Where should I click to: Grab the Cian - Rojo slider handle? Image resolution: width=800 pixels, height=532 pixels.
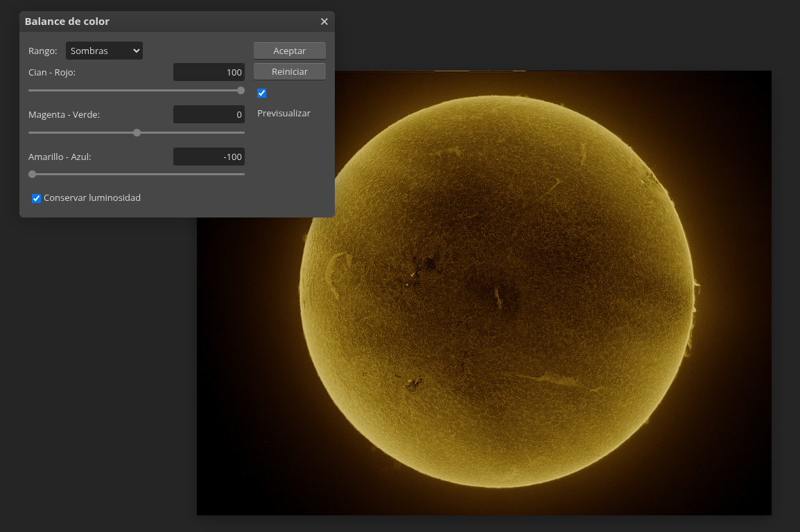[x=240, y=90]
